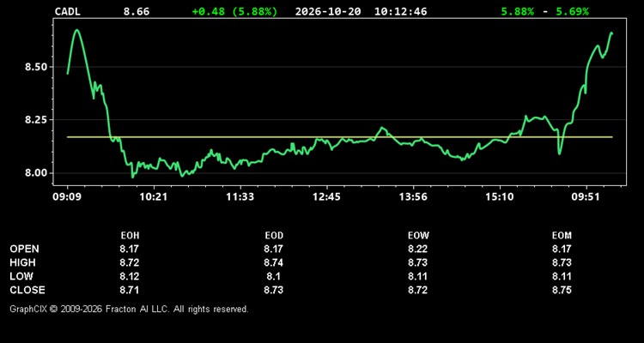Click the EOW column header

click(x=418, y=236)
